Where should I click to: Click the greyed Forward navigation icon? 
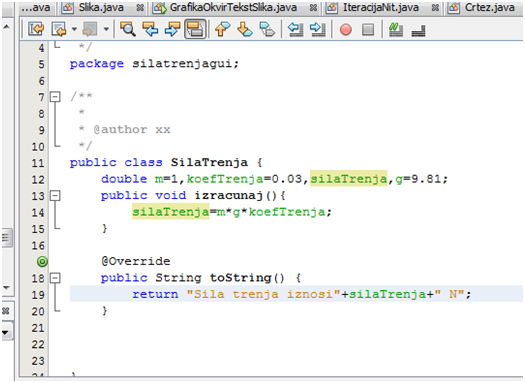point(90,29)
